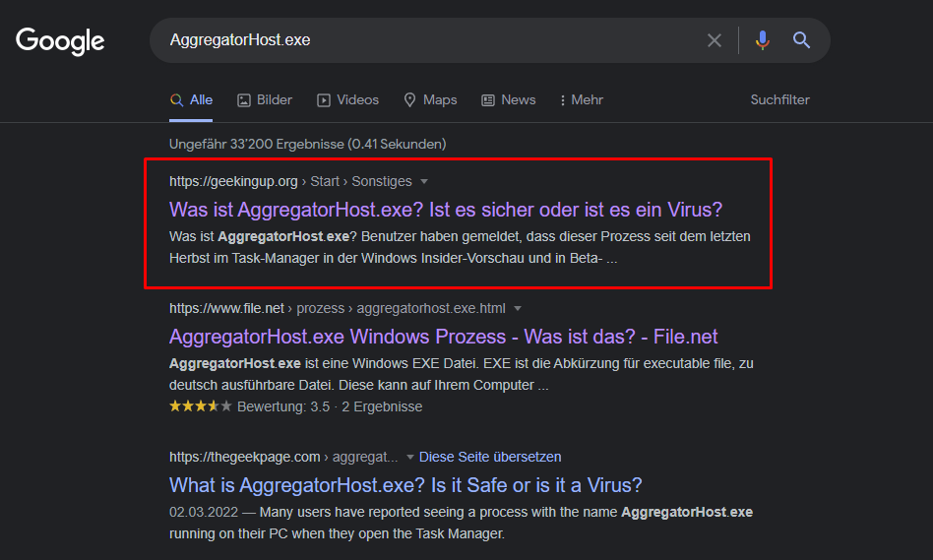
Task: Start voice search with the microphone icon
Action: pyautogui.click(x=762, y=40)
